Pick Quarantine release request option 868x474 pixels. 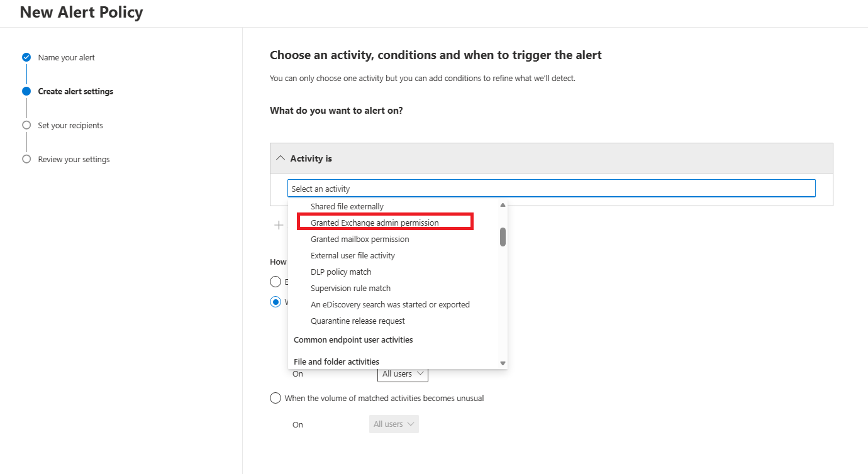click(x=358, y=321)
